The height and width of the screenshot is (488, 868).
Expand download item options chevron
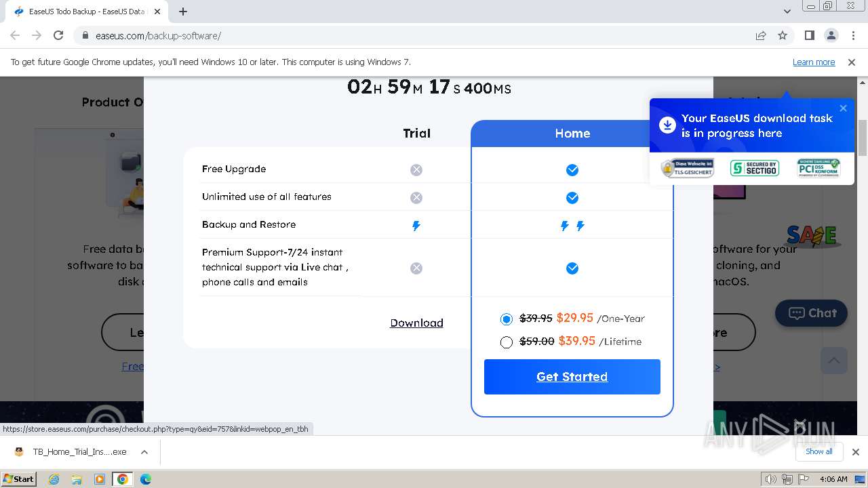click(144, 452)
